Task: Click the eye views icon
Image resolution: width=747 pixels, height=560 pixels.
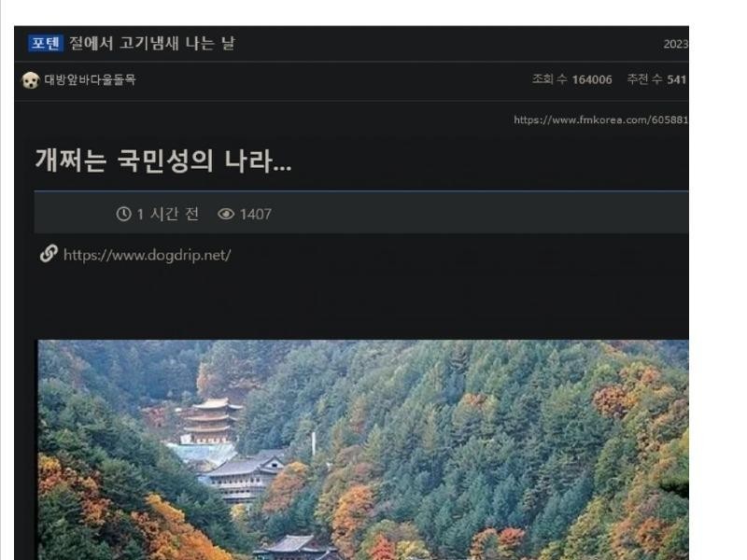Action: (x=226, y=214)
